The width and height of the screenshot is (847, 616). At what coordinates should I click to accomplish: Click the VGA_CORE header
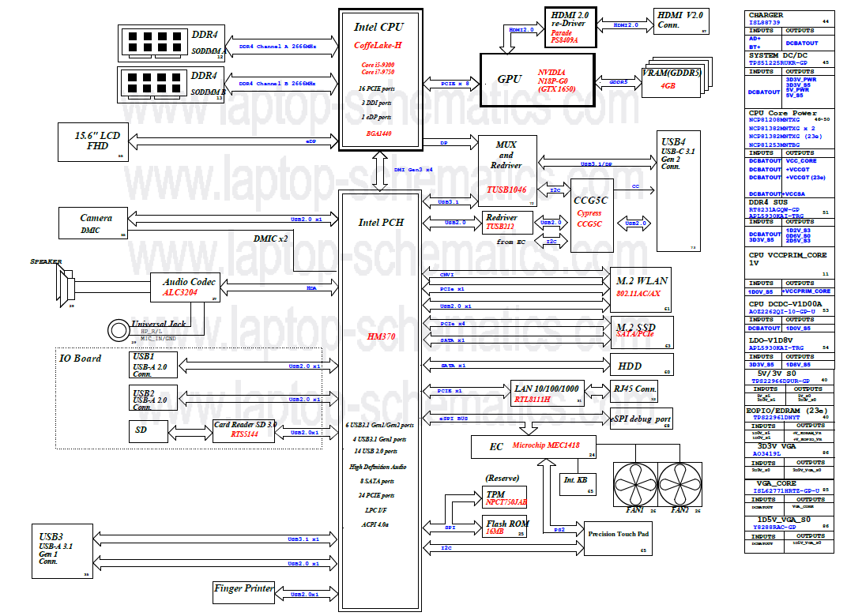789,486
